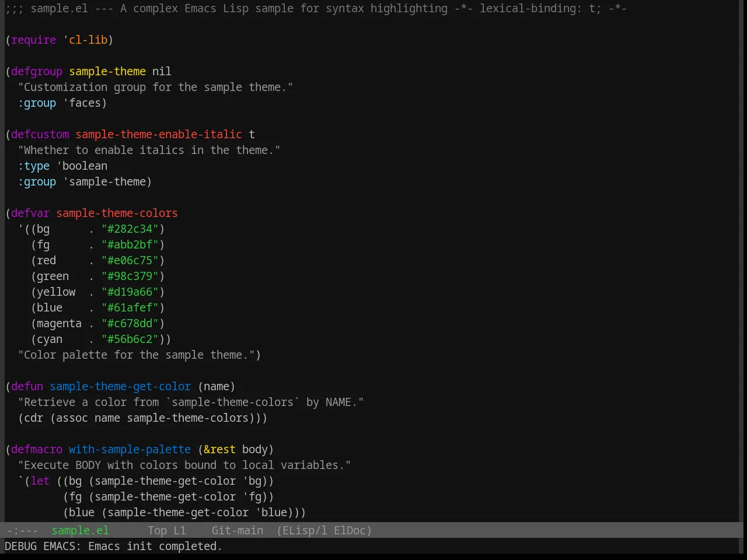Click the echo area message "Emacs init completed."
This screenshot has height=560, width=747.
[x=155, y=546]
